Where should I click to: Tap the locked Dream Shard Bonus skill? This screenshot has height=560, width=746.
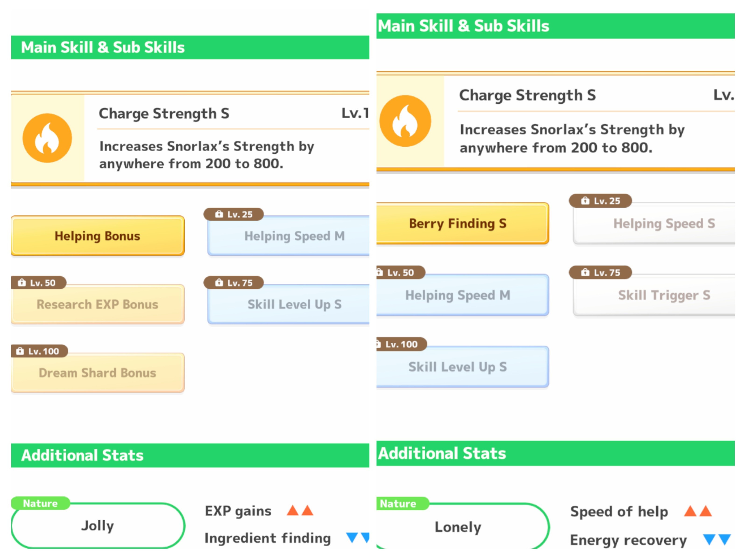click(98, 373)
